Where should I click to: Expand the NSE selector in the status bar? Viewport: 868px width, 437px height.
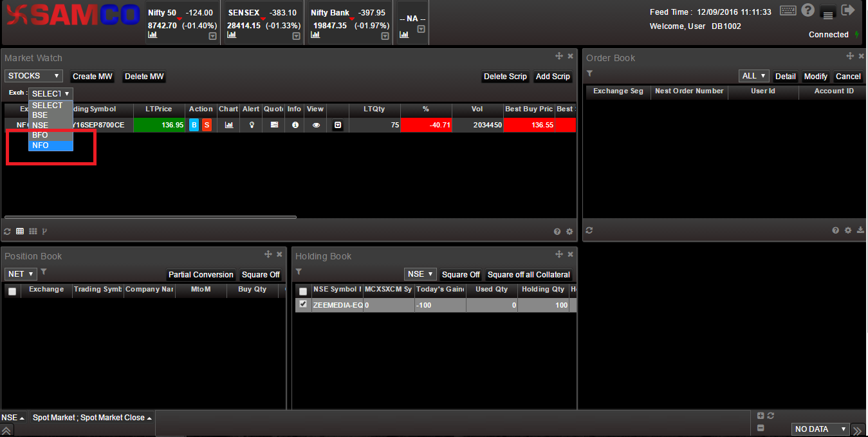(x=13, y=418)
